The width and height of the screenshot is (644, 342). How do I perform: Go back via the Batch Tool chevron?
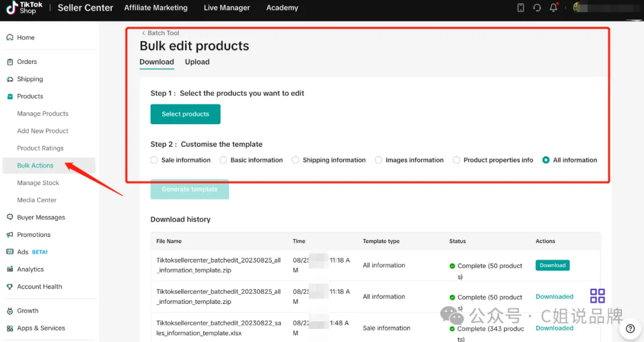[x=143, y=33]
